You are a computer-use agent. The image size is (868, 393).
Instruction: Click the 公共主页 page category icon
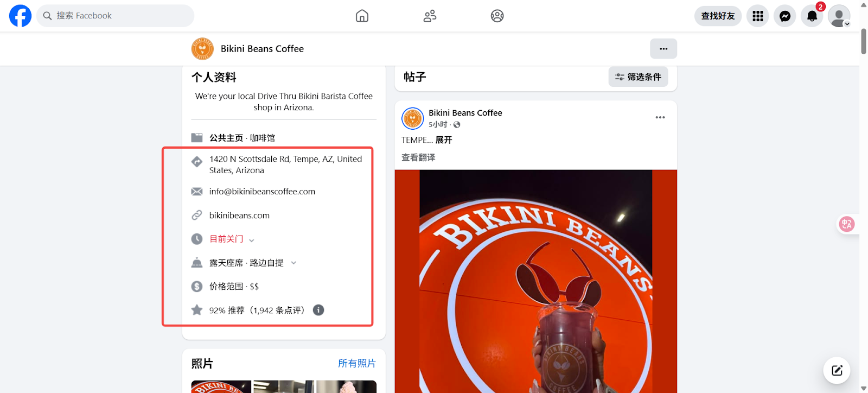coord(197,138)
